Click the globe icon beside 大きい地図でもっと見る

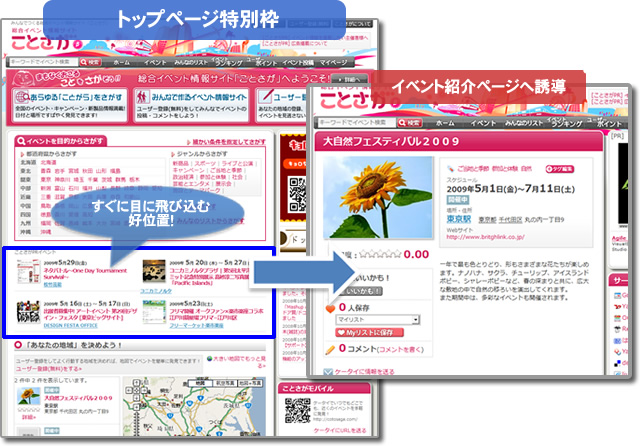209,358
